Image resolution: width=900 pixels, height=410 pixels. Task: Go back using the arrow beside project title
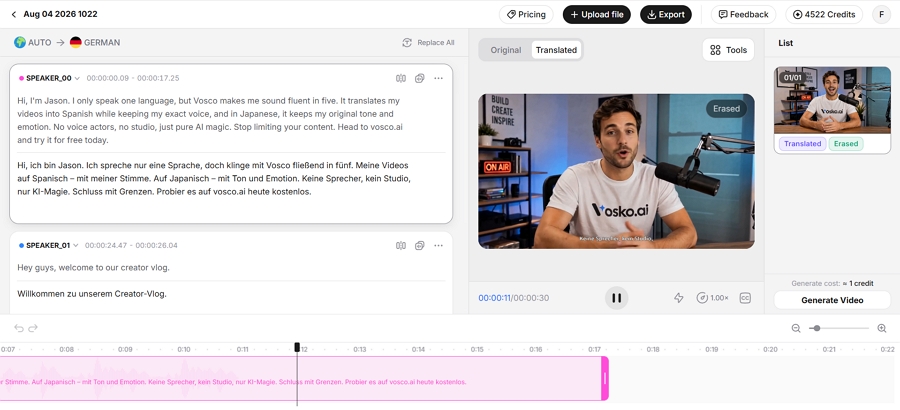click(14, 14)
